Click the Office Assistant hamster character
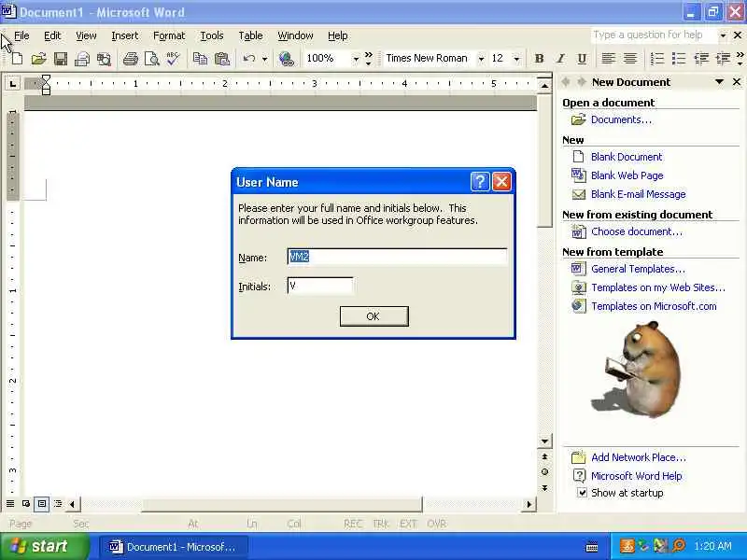Viewport: 747px width, 560px height. click(638, 369)
